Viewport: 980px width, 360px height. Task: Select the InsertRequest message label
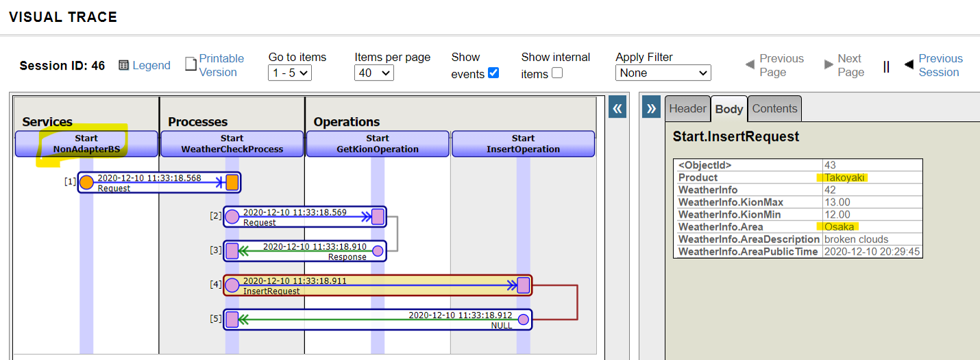(271, 292)
